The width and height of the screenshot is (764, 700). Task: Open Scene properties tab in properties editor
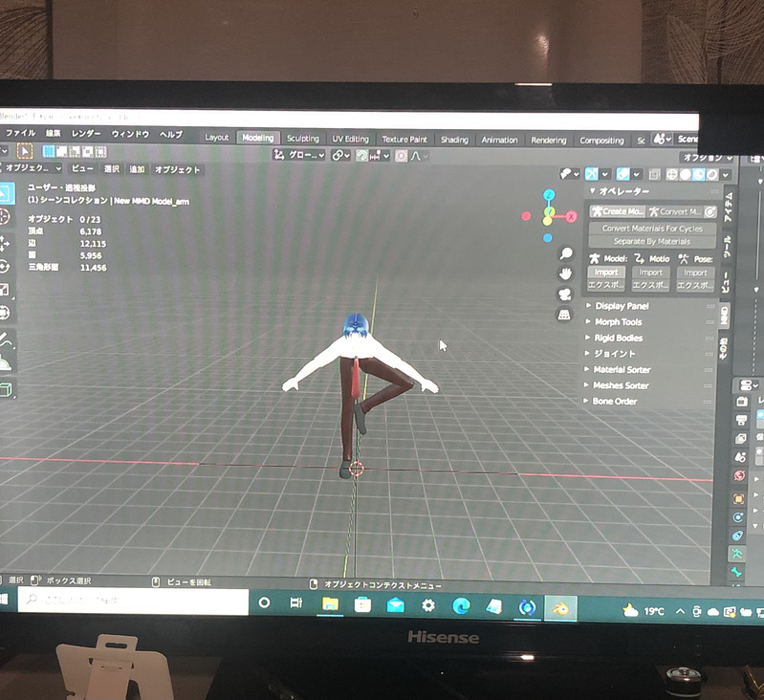click(740, 457)
